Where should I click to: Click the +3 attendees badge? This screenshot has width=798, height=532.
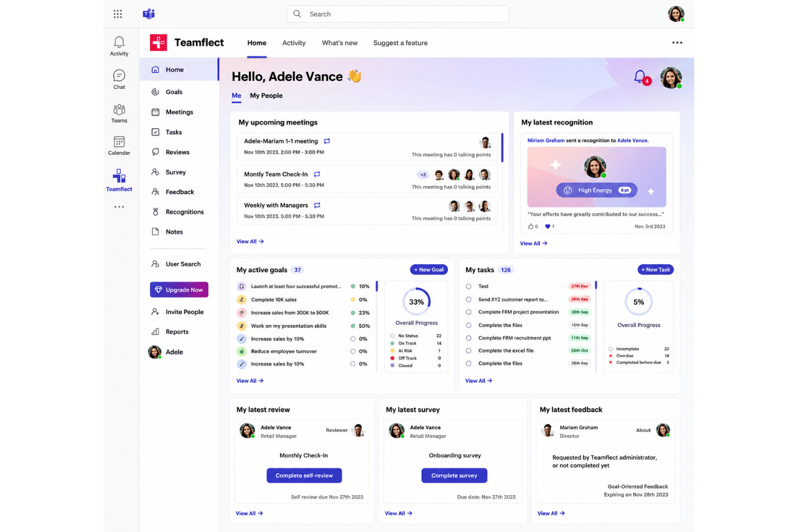tap(423, 175)
